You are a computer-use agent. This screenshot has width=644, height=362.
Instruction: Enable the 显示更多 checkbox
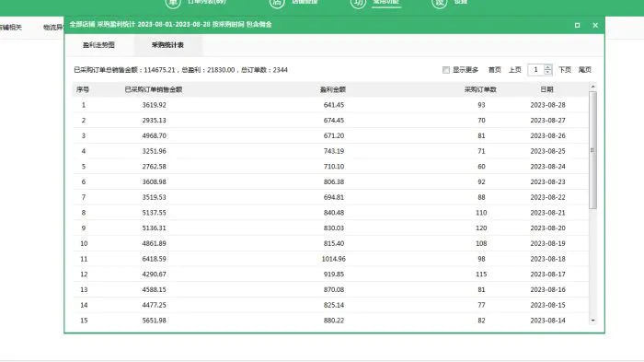coord(446,70)
